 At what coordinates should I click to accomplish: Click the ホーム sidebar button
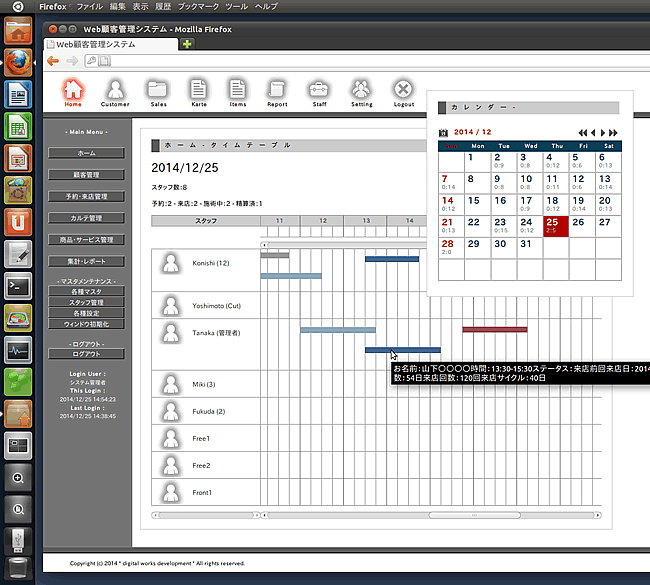click(86, 153)
